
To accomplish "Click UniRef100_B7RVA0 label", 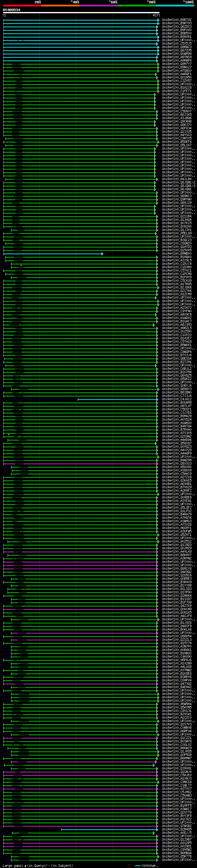I will tap(176, 430).
